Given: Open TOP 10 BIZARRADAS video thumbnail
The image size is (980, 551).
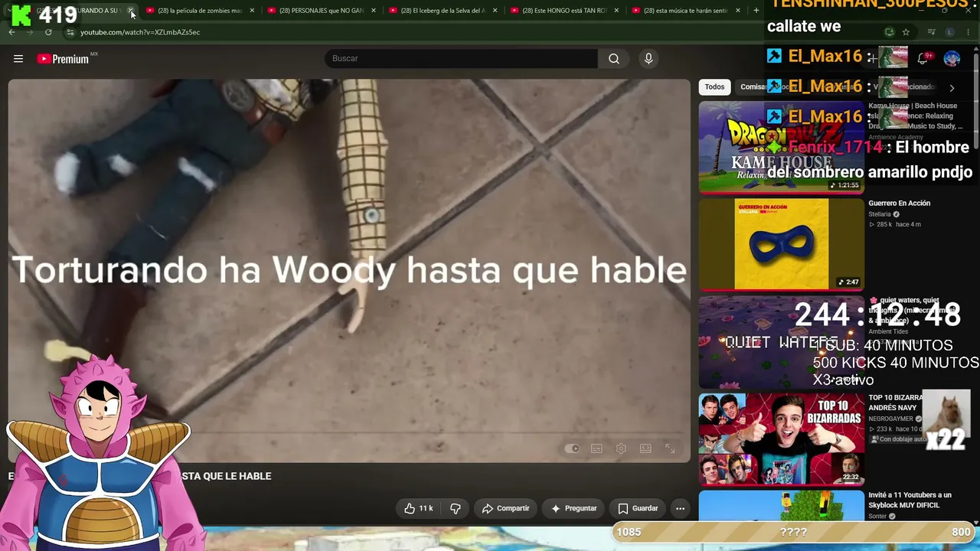Looking at the screenshot, I should (781, 439).
